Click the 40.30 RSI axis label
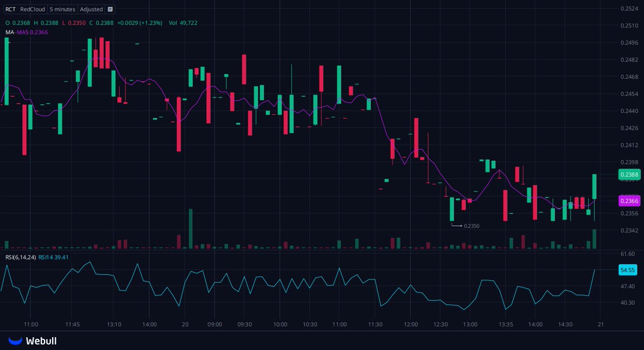 tap(628, 303)
